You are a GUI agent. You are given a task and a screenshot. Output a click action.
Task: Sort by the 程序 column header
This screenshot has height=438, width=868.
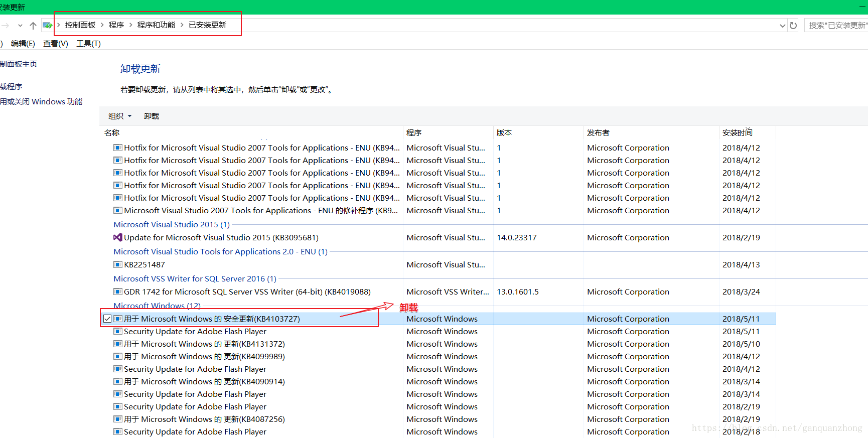point(414,133)
